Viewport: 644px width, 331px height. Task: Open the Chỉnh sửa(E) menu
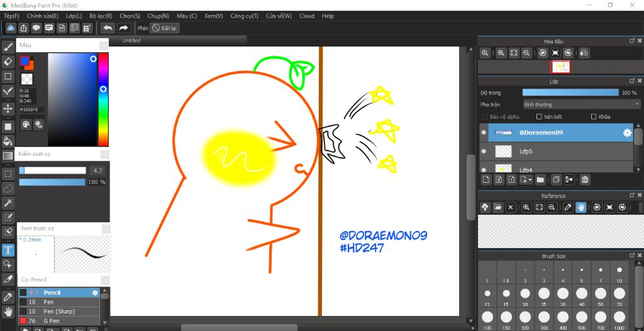point(42,16)
